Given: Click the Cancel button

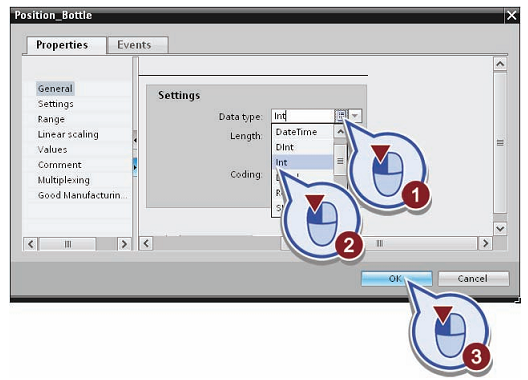Looking at the screenshot, I should click(x=473, y=279).
